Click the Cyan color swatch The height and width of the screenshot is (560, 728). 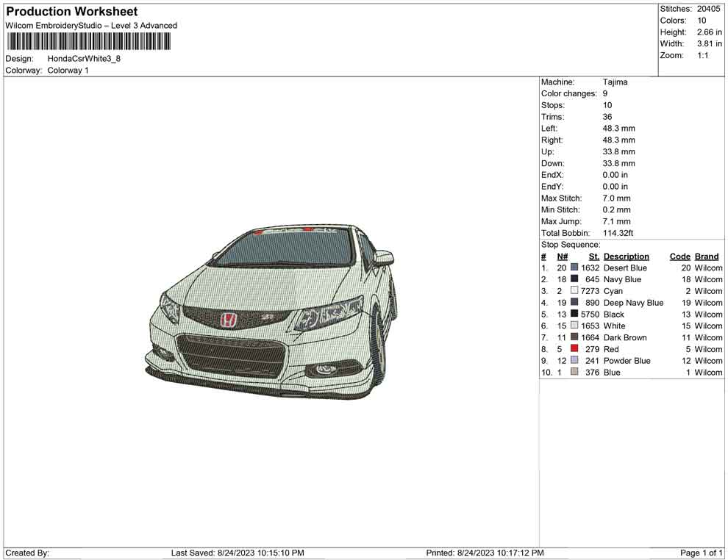point(574,290)
